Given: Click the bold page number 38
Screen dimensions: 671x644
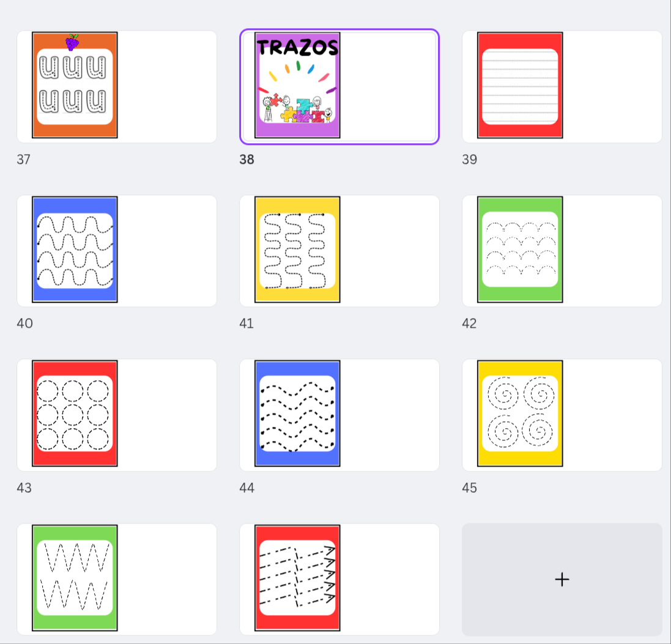Looking at the screenshot, I should pyautogui.click(x=247, y=160).
